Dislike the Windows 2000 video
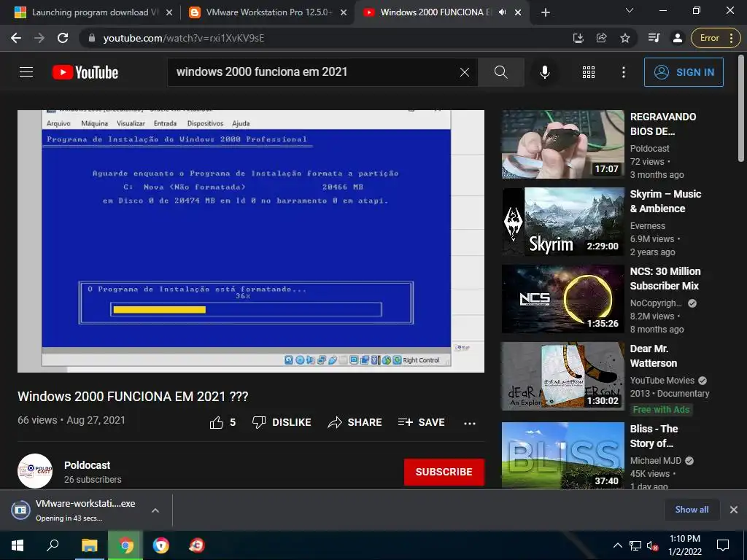The width and height of the screenshot is (747, 560). [x=282, y=422]
